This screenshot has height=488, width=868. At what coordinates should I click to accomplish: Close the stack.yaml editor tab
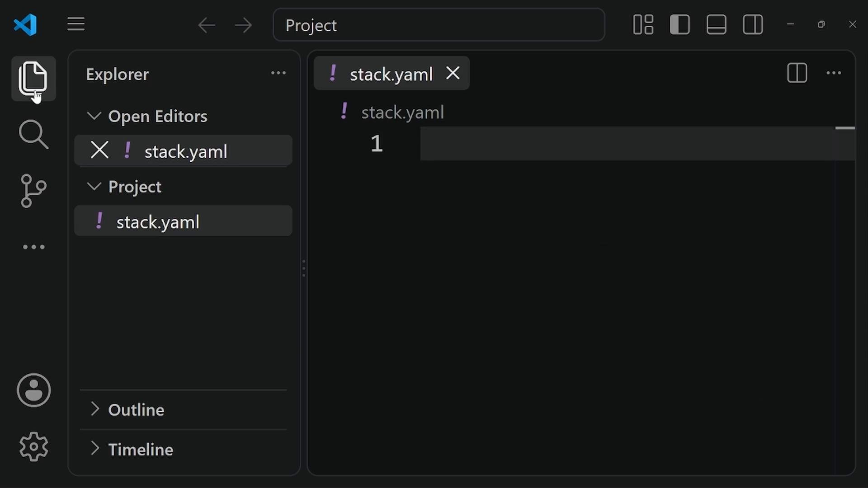453,73
